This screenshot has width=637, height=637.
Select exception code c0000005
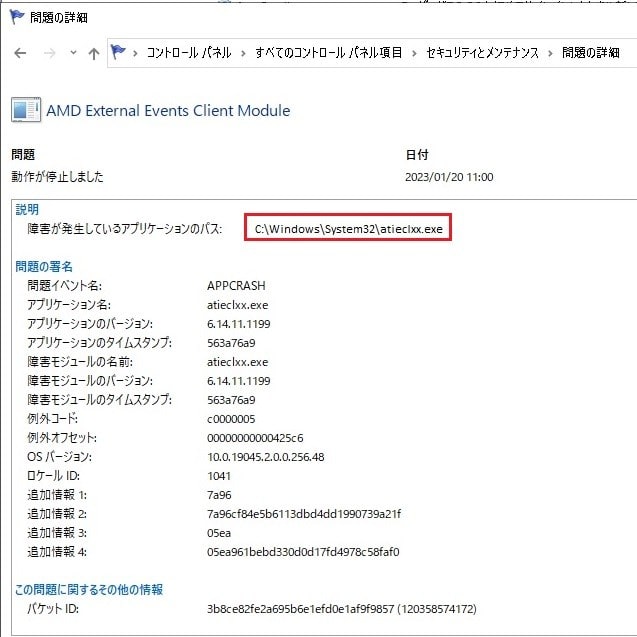click(x=231, y=419)
